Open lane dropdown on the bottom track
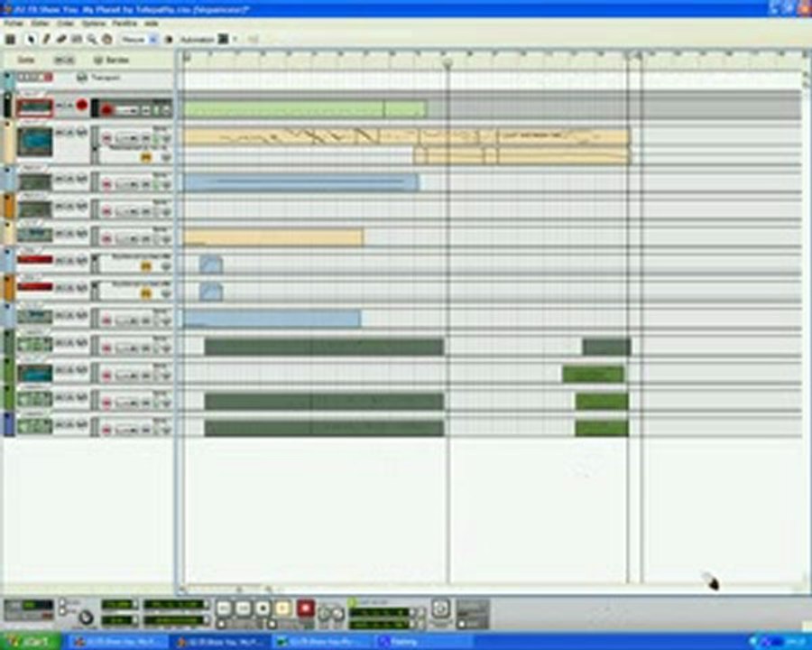 (166, 430)
